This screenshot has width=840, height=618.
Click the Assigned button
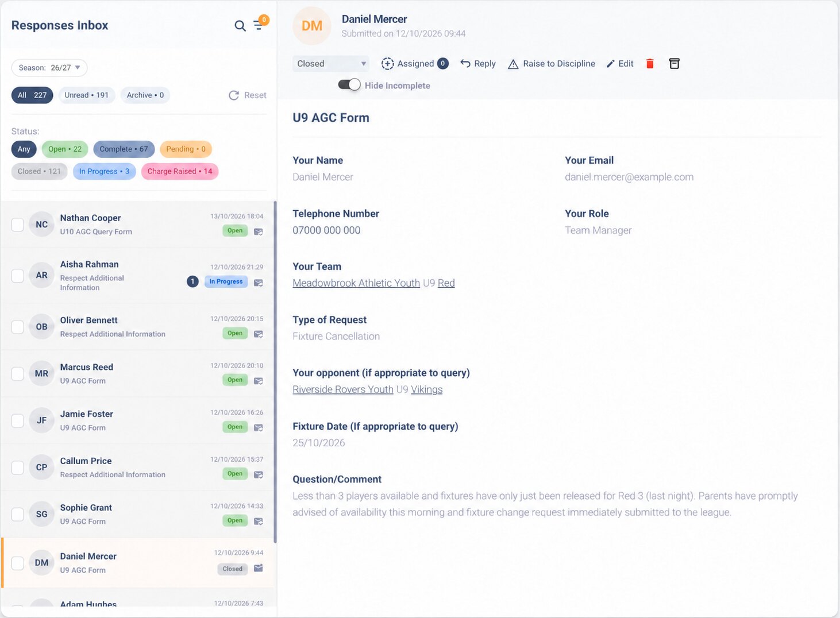(x=415, y=64)
